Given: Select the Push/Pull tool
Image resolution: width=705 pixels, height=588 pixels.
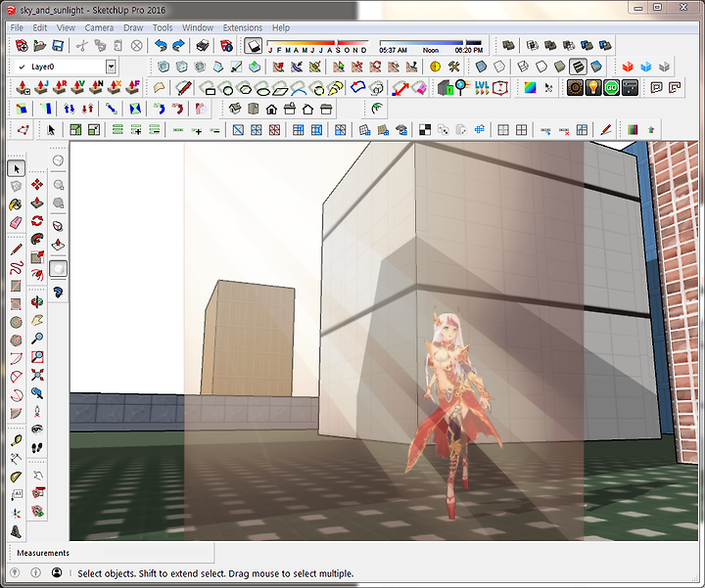Looking at the screenshot, I should [37, 203].
